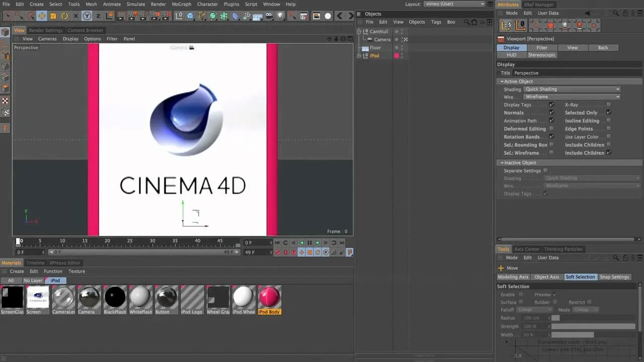
Task: Toggle the Autokeying red icon
Action: [x=285, y=252]
